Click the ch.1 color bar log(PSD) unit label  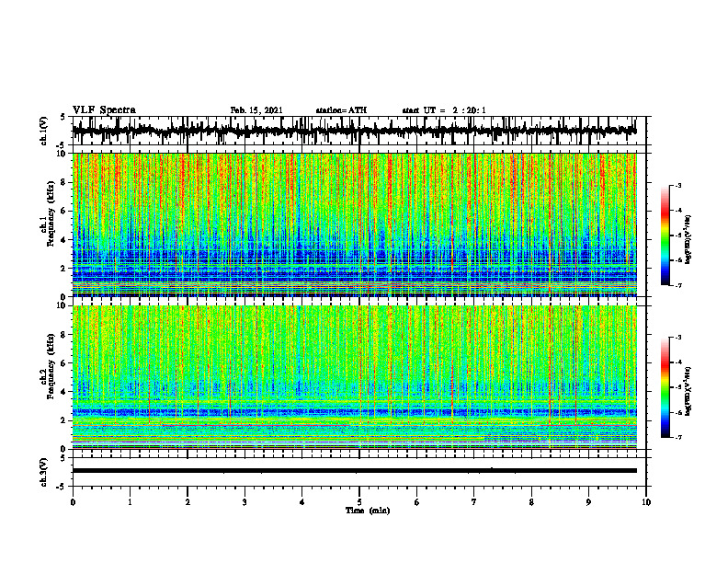688,240
